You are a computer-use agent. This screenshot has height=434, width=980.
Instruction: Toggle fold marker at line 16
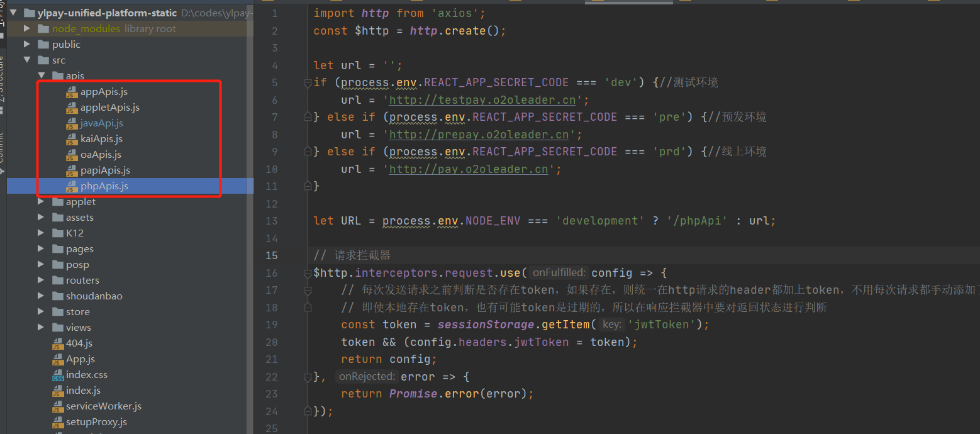pos(308,273)
